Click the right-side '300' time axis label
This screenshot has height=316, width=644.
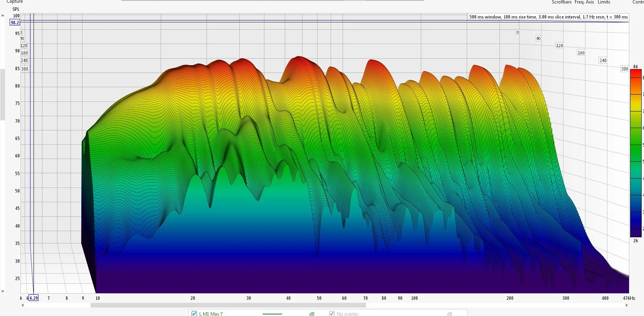[624, 69]
